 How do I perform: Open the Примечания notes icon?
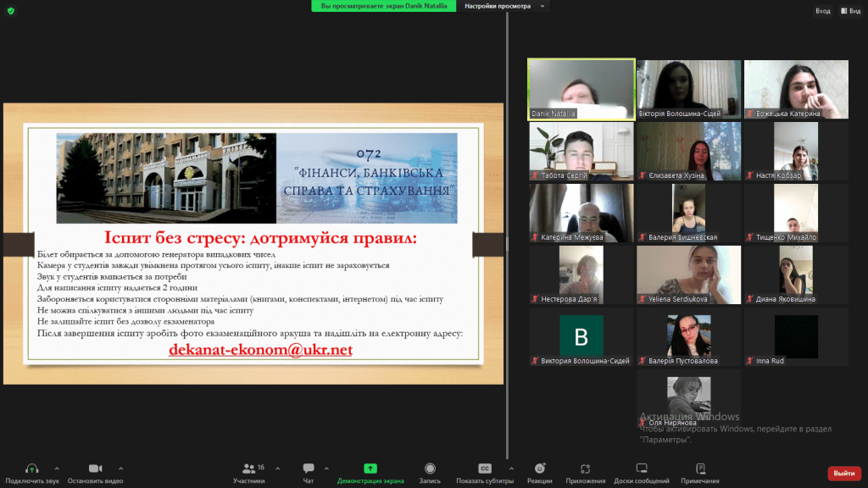pyautogui.click(x=700, y=472)
